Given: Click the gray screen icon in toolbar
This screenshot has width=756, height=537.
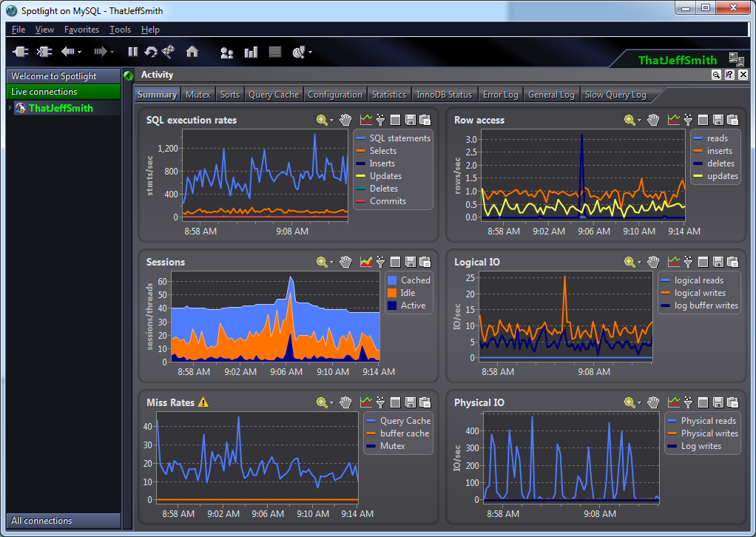Looking at the screenshot, I should point(275,52).
